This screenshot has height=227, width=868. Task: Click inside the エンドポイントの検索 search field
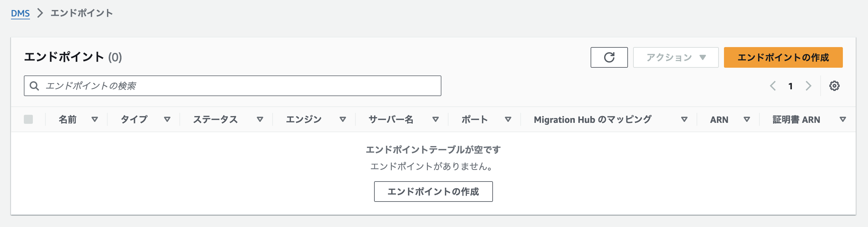[x=233, y=86]
